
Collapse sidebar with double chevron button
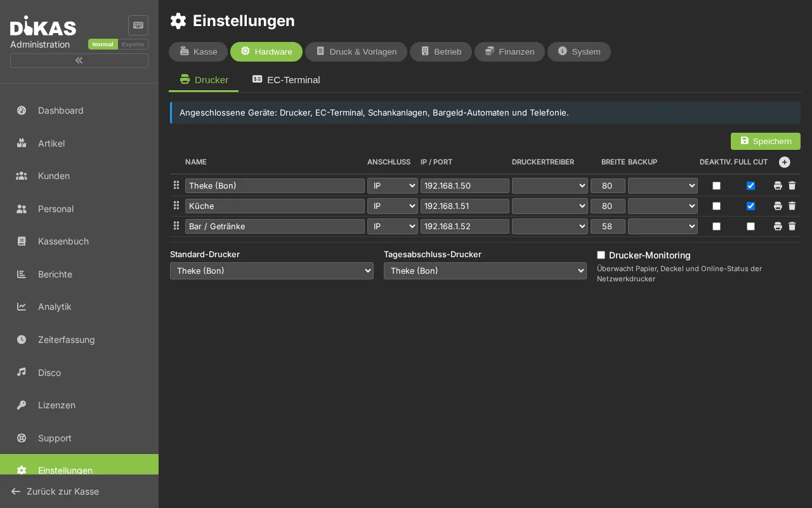[x=79, y=60]
